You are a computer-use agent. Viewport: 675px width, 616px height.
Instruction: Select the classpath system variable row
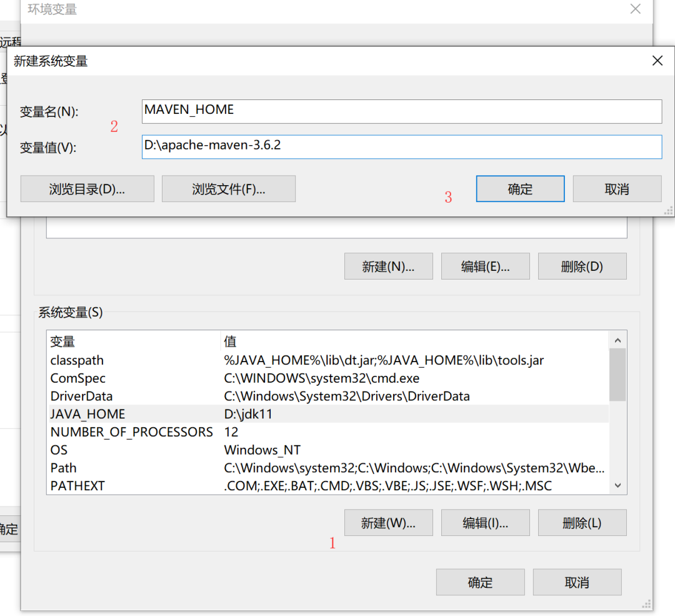click(328, 360)
